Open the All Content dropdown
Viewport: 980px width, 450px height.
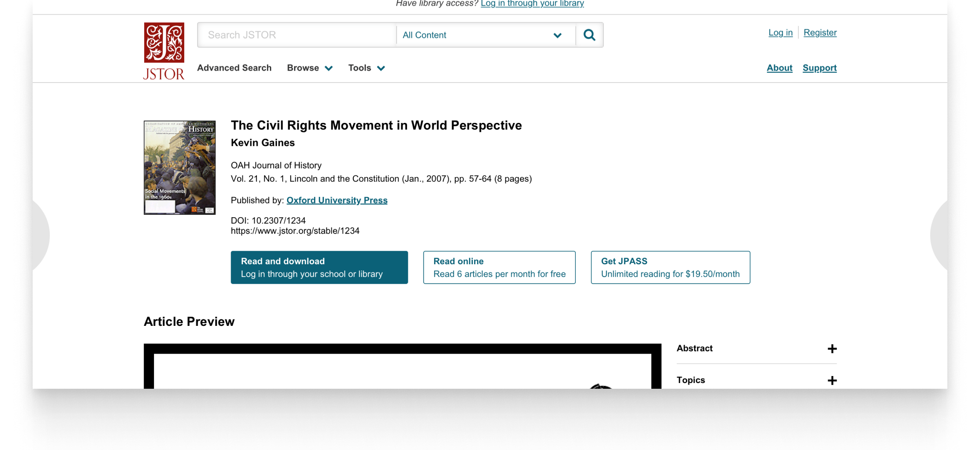pos(486,35)
